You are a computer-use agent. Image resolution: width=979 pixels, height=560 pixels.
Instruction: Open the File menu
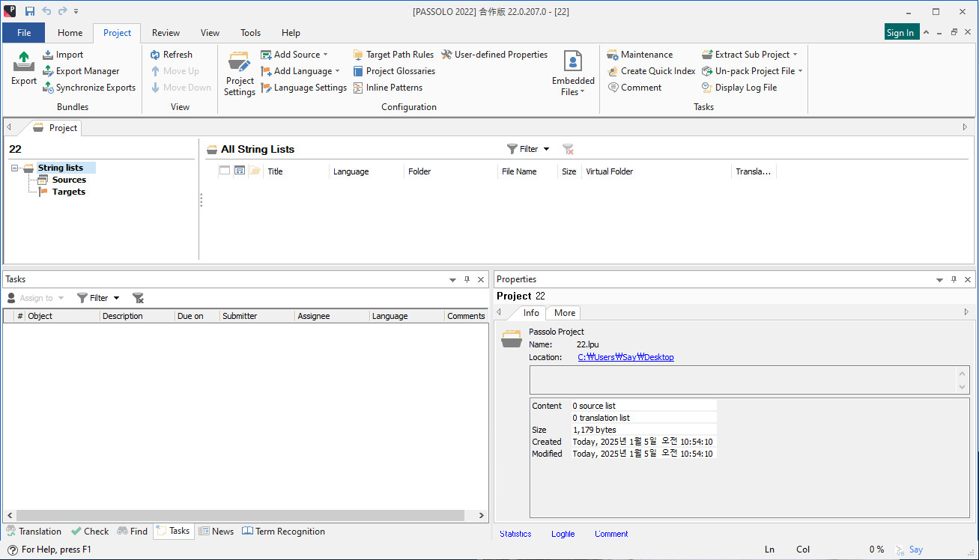click(24, 33)
